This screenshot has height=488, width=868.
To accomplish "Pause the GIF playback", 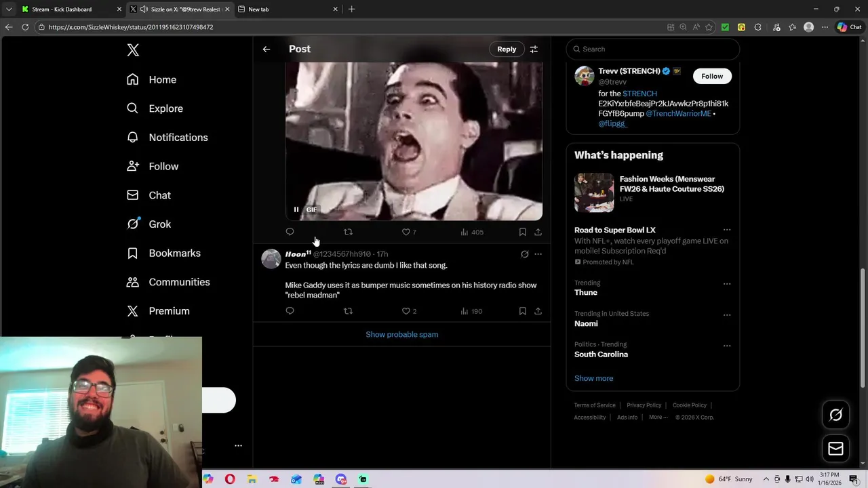I will pos(296,209).
